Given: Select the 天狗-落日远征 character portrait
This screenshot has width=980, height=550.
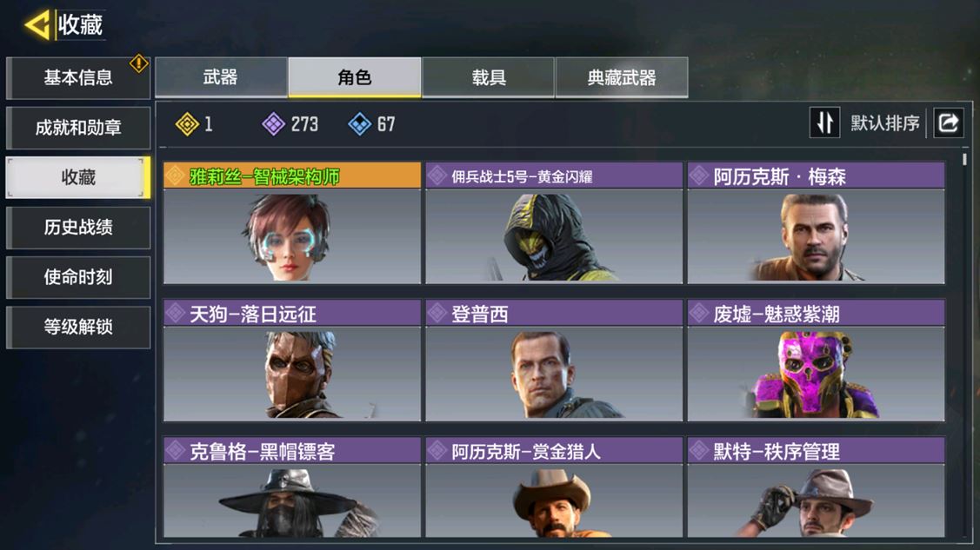Looking at the screenshot, I should 292,374.
